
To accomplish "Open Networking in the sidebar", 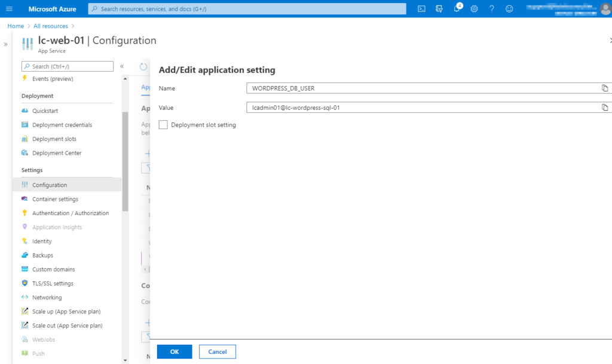I will [x=47, y=297].
